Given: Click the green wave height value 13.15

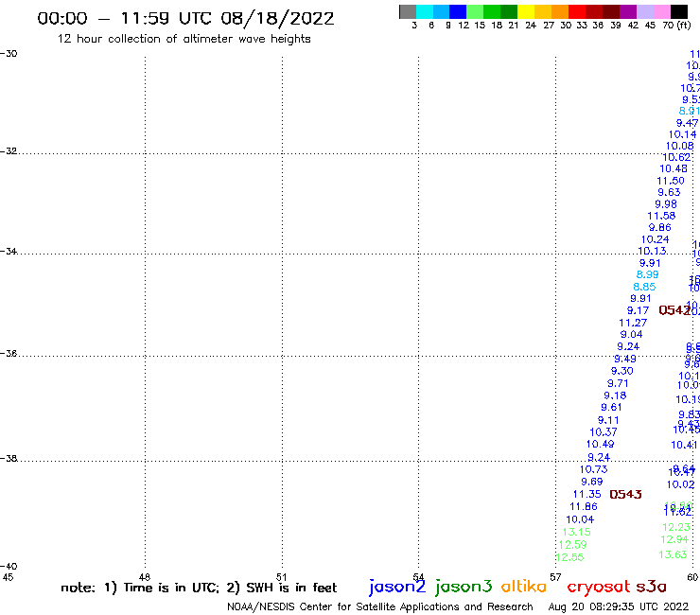Looking at the screenshot, I should 576,532.
